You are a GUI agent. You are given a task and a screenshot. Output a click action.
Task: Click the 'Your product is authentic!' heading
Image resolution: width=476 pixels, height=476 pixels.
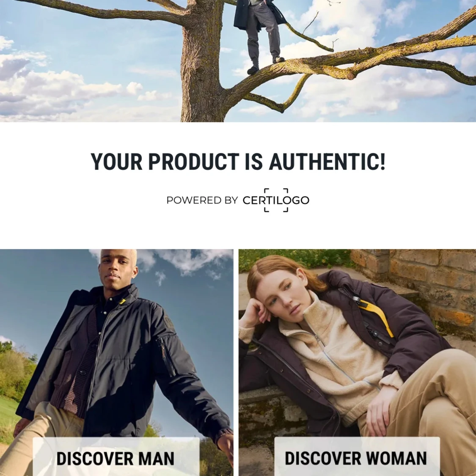[x=238, y=161]
